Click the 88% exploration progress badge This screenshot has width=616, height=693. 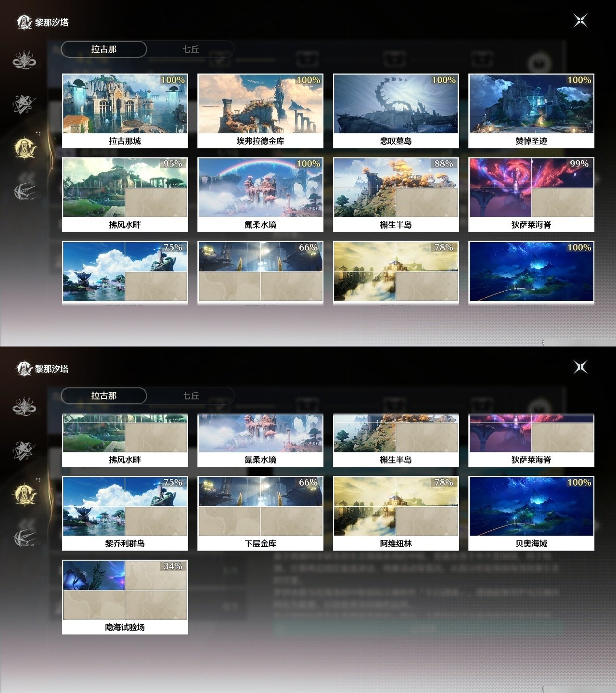pyautogui.click(x=444, y=164)
